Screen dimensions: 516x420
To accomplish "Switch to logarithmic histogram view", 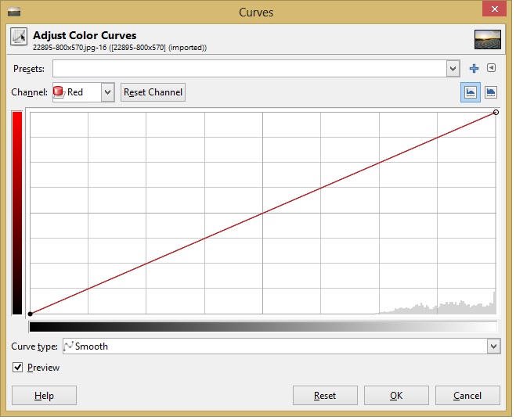I will pos(491,92).
